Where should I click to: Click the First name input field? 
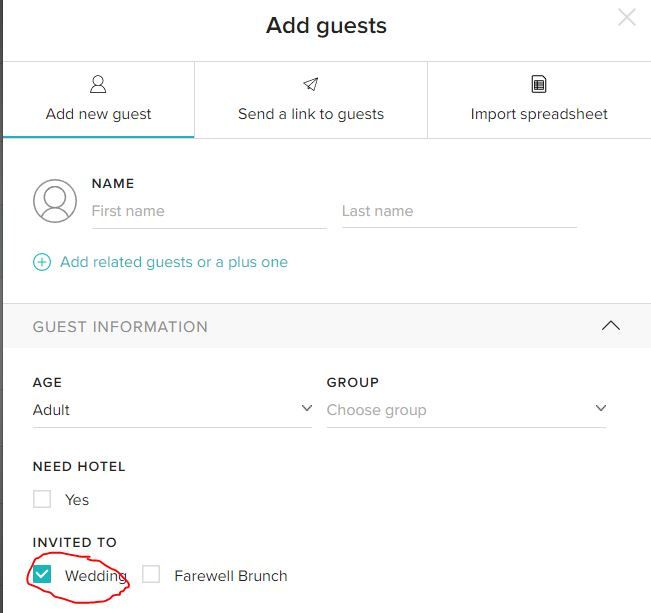point(208,211)
